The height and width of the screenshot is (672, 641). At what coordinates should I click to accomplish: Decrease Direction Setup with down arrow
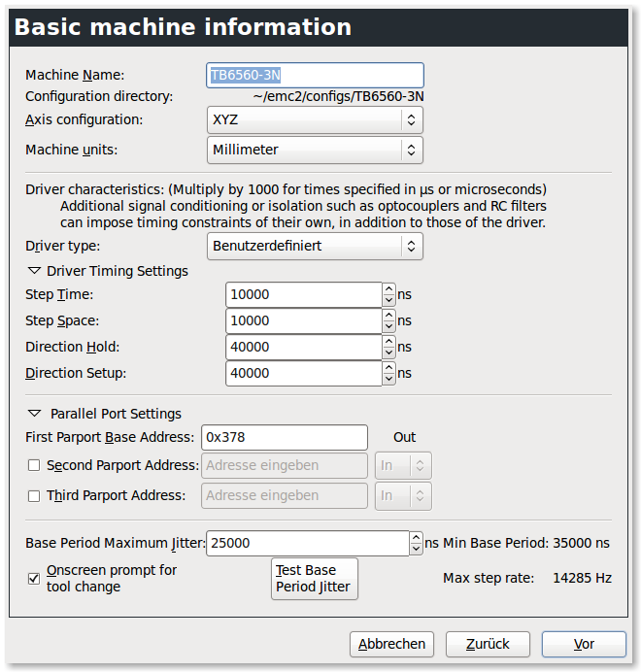tap(389, 379)
